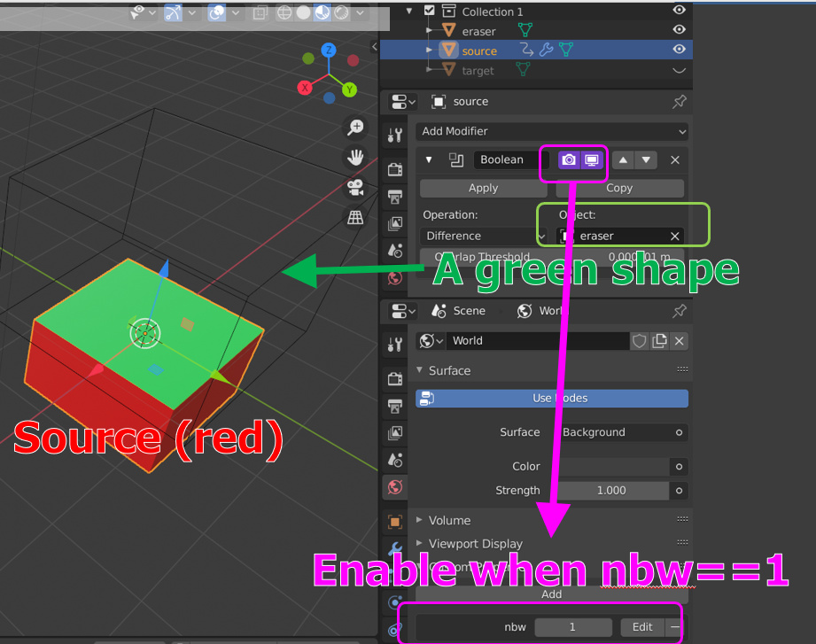Collapse Collection 1 in outliner
This screenshot has height=644, width=816.
point(409,11)
